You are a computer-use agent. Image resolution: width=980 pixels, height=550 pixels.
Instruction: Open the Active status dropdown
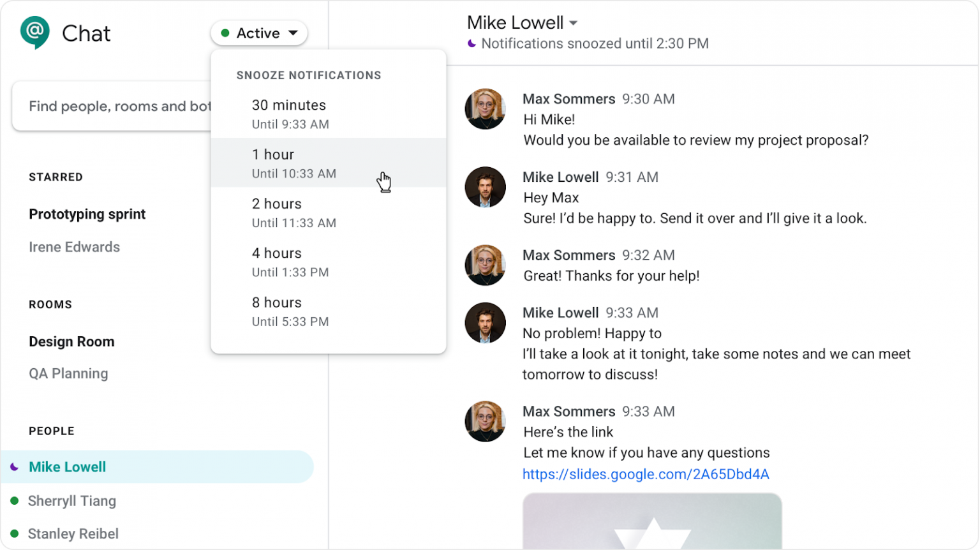[259, 33]
